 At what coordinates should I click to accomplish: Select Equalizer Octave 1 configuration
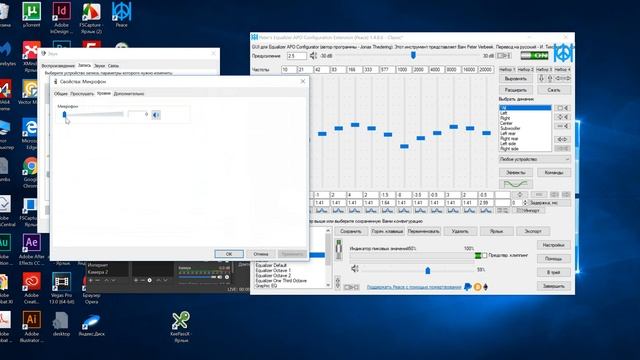point(273,270)
